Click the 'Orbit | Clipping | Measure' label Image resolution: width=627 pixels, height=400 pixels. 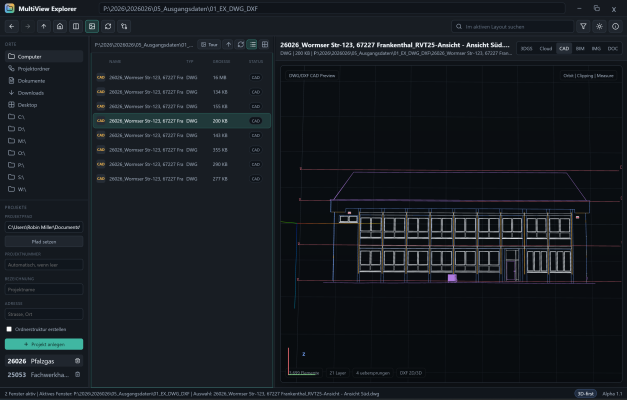[588, 76]
